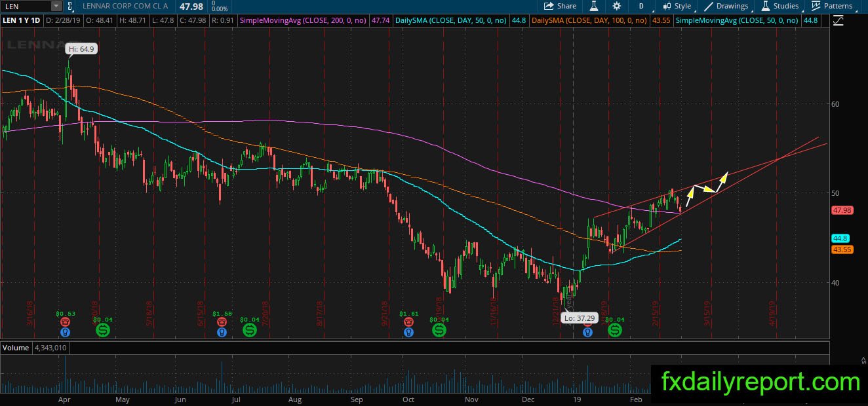This screenshot has height=406, width=868.
Task: Click the red earnings phone icon for $1.61
Action: coord(408,322)
